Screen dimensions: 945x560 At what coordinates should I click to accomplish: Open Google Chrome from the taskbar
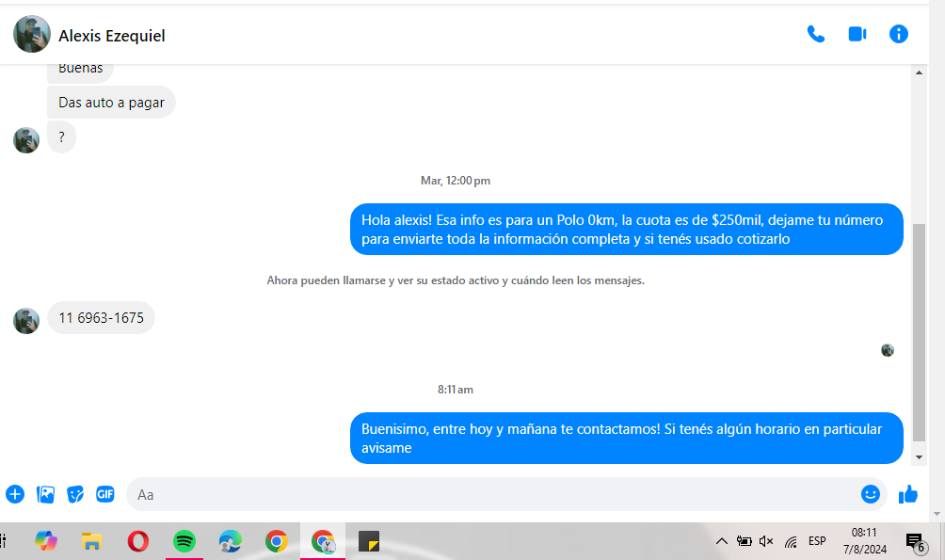[x=277, y=541]
